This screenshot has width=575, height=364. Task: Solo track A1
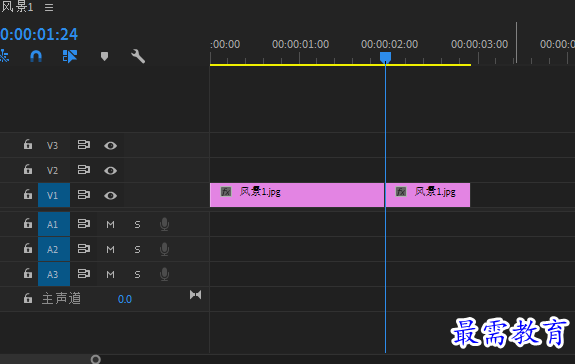pyautogui.click(x=137, y=224)
